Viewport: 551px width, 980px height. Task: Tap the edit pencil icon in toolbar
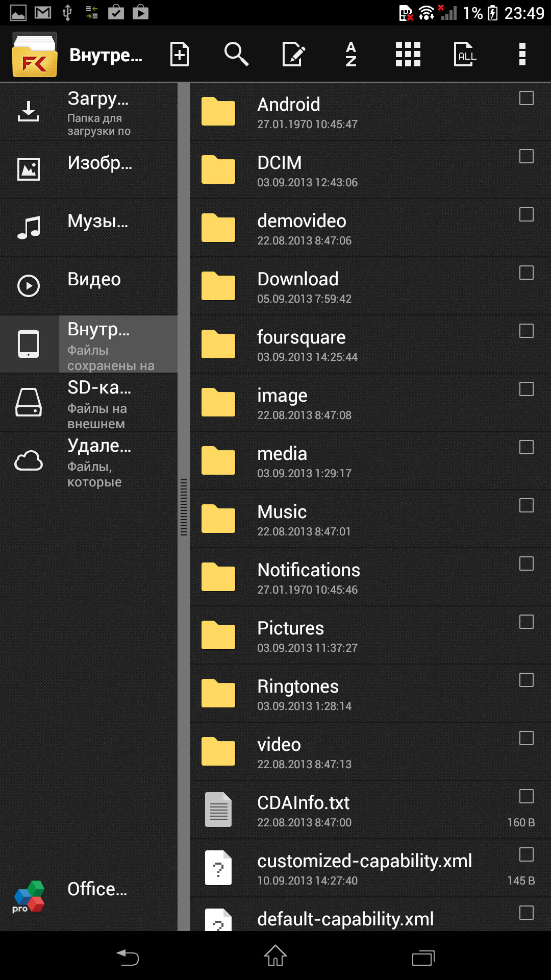294,54
